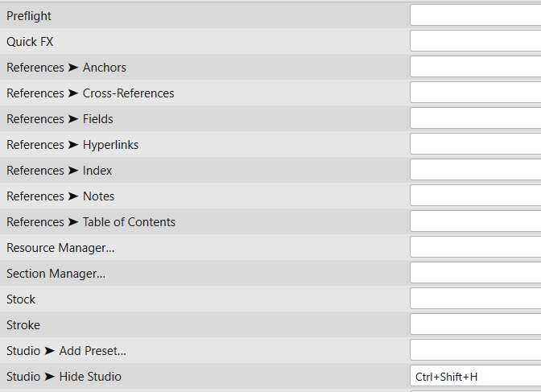Select References Cross-References command
This screenshot has height=392, width=541.
tap(90, 93)
